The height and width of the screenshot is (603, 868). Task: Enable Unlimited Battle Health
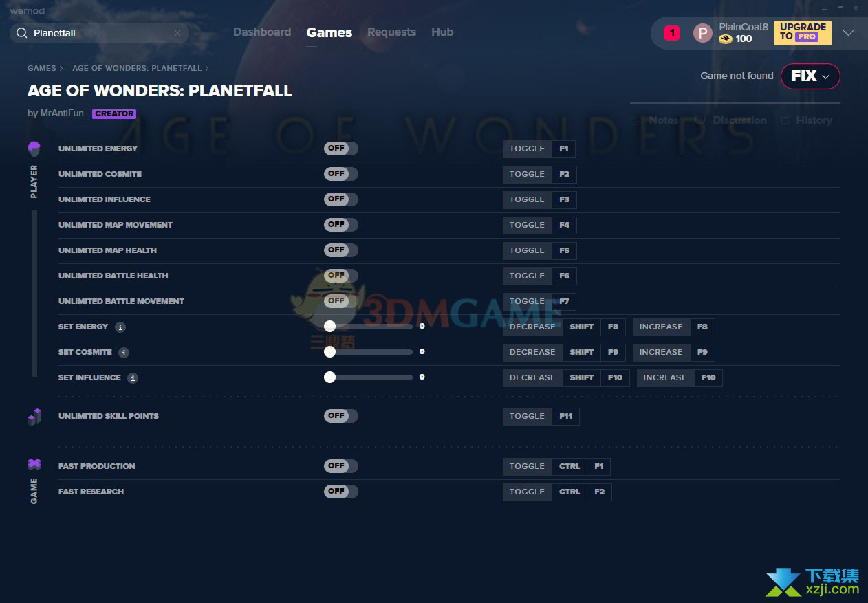pos(341,276)
